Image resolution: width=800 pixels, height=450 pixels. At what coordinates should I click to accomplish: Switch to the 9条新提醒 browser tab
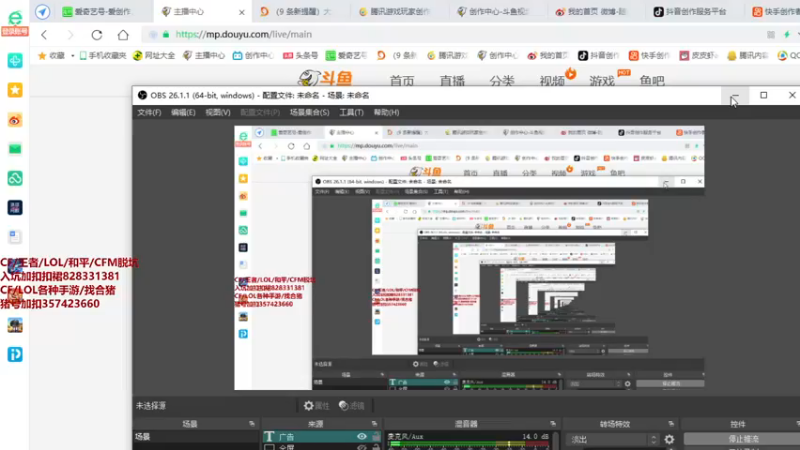301,11
